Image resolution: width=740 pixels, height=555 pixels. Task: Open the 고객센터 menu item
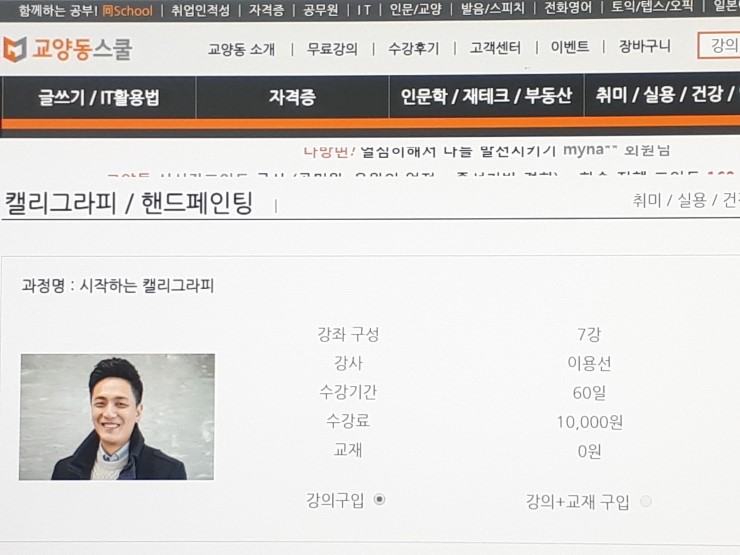(x=495, y=48)
